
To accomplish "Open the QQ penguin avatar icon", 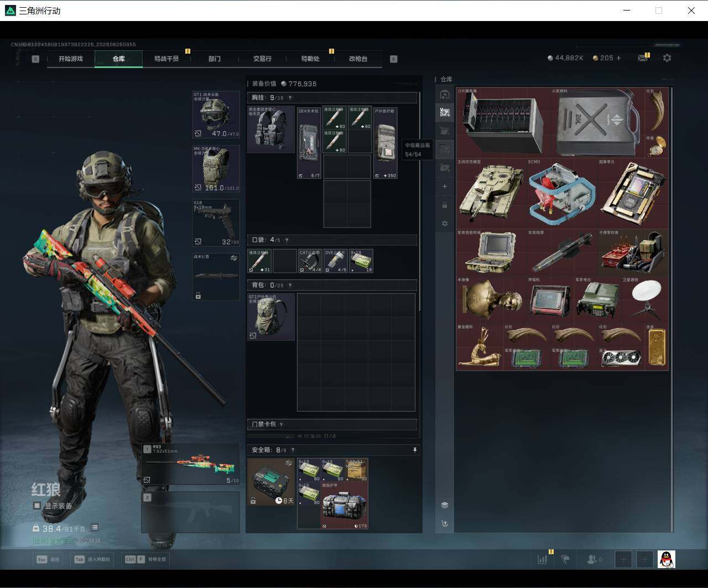I will 667,559.
